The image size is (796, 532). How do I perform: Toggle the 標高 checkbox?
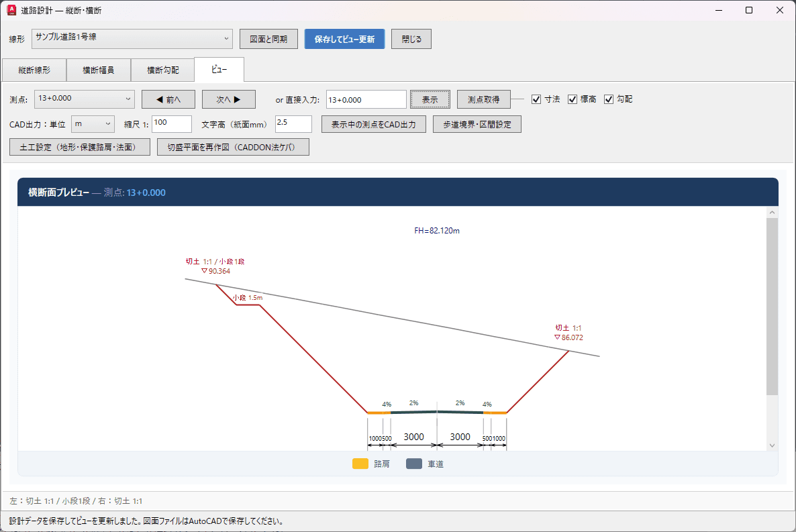tap(572, 99)
